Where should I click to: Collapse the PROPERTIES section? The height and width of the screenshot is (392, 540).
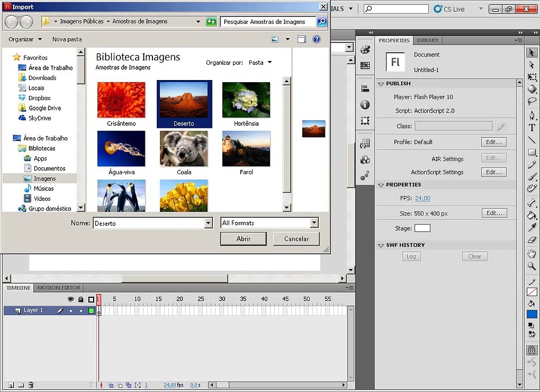381,185
